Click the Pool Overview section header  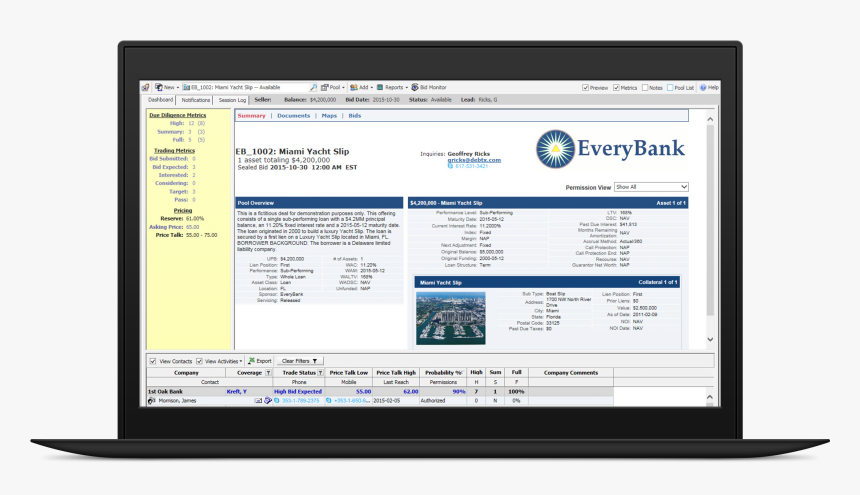tap(319, 203)
